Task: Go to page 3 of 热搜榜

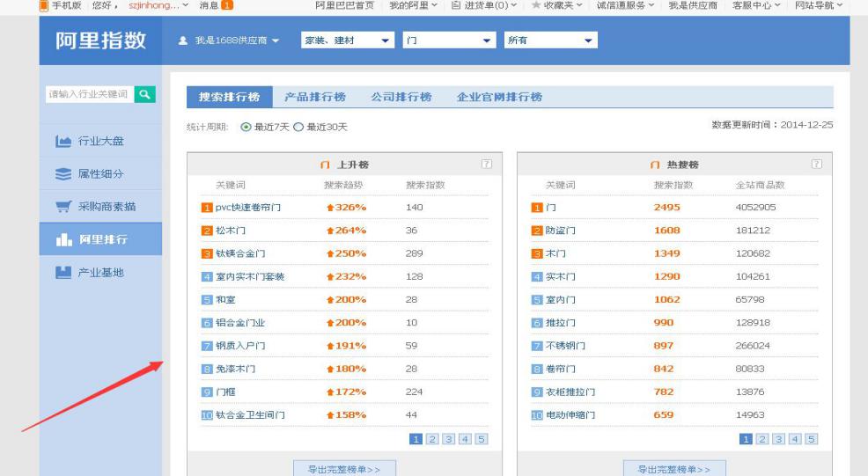Action: coord(778,439)
